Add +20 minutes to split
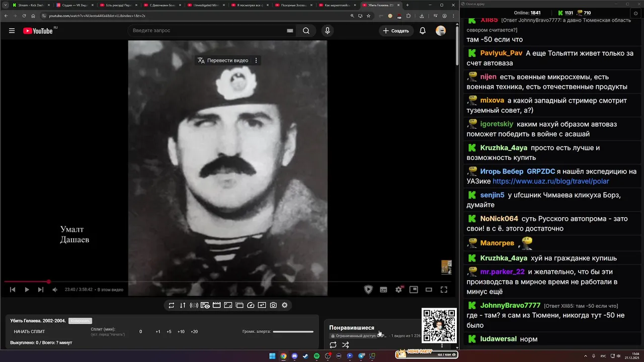 (194, 332)
